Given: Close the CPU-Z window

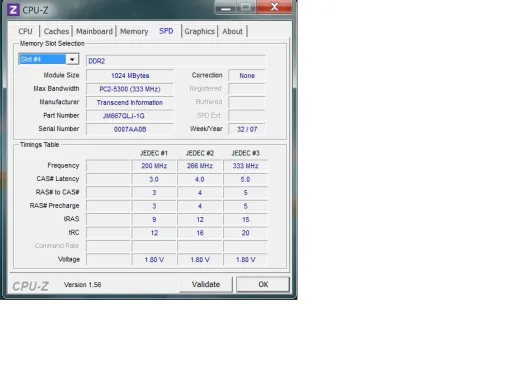Looking at the screenshot, I should (274, 7).
